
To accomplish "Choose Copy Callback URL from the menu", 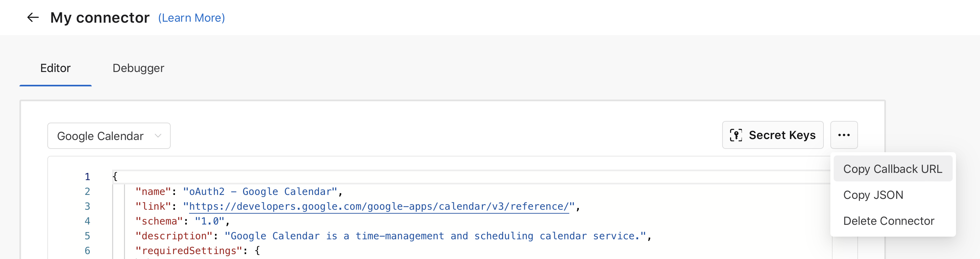I will (x=892, y=169).
